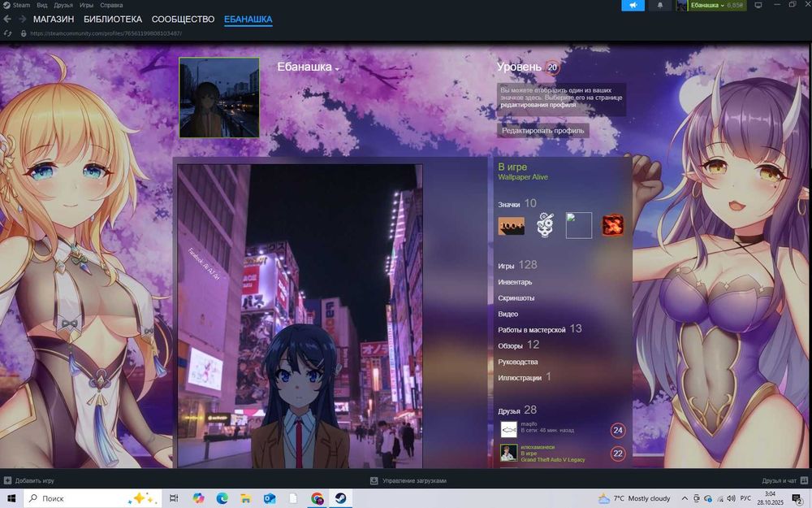Click the skull gear badge icon

tap(545, 225)
